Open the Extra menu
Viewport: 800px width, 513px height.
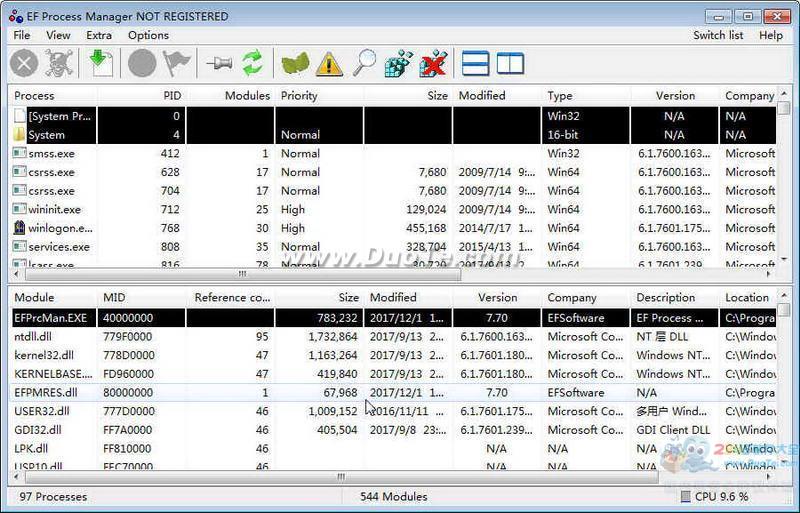pos(99,35)
